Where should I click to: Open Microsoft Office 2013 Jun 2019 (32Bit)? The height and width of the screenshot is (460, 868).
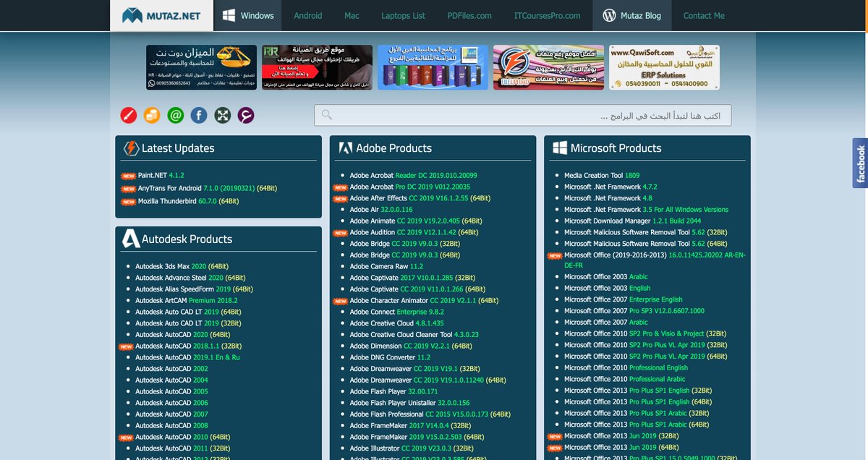[x=622, y=436]
